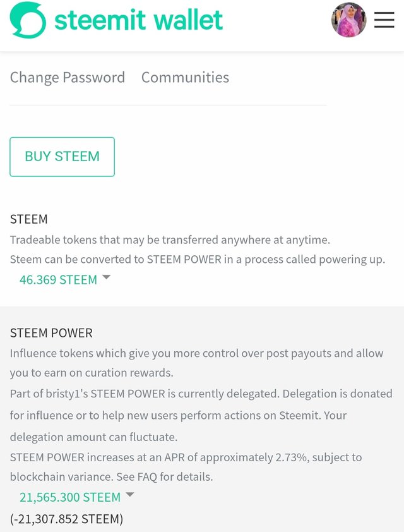Open the Communities tab
This screenshot has height=532, width=404.
click(185, 77)
